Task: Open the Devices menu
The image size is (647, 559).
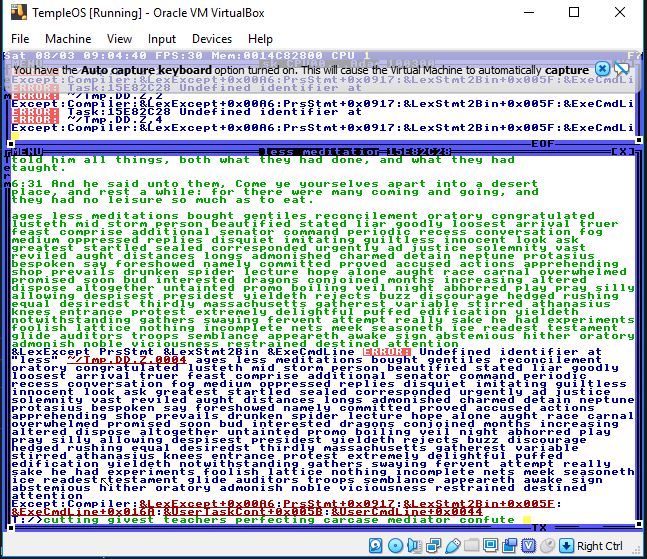Action: 212,39
